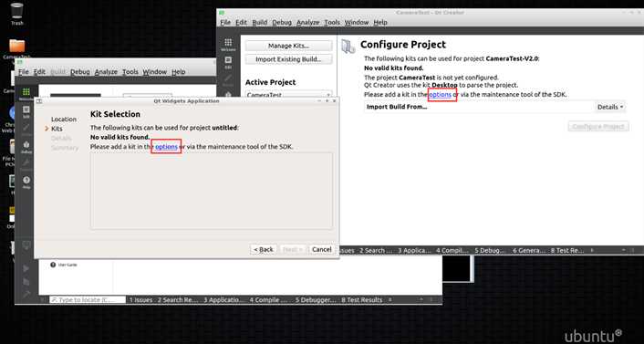The height and width of the screenshot is (344, 644).
Task: Open Window menu in left Qt Creator window
Action: tap(155, 71)
